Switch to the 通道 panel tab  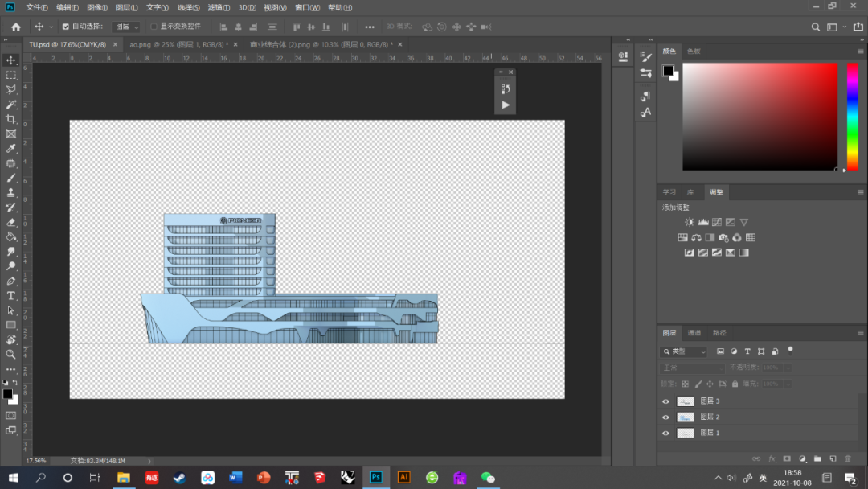(694, 333)
